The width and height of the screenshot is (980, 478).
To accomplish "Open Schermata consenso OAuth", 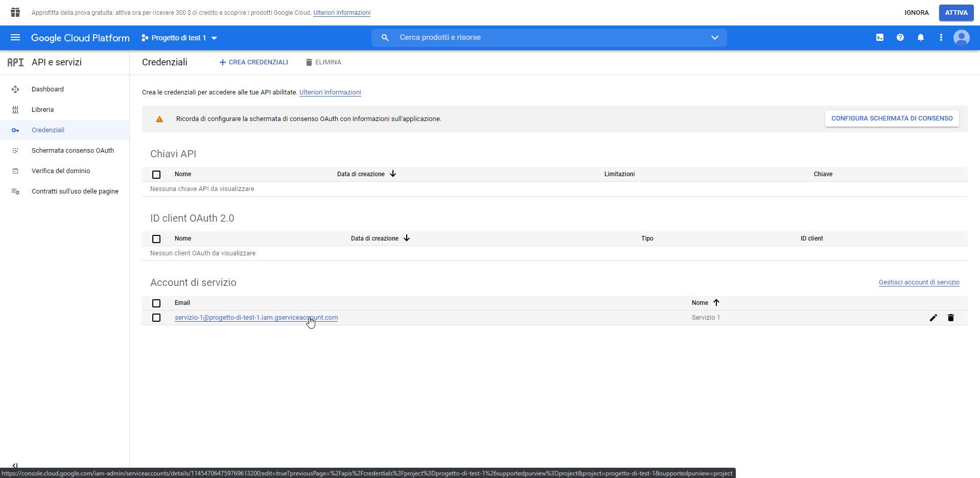I will tap(64, 151).
